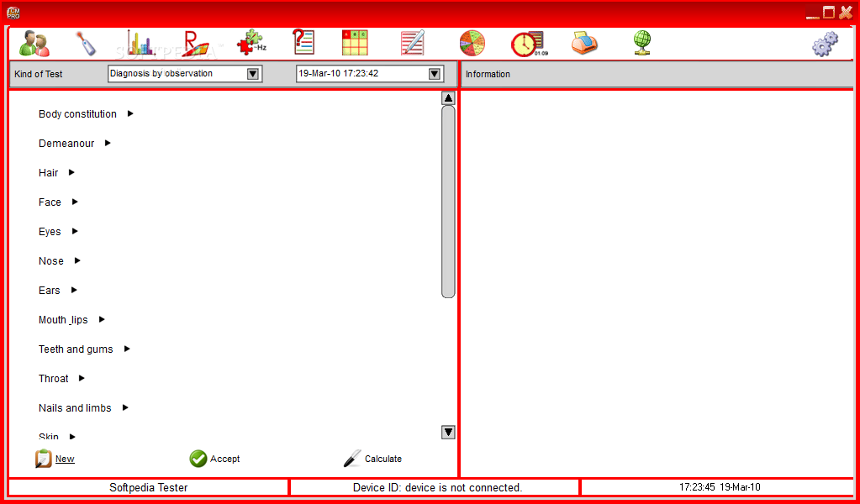Select the Body constitution text
The image size is (860, 504).
77,114
